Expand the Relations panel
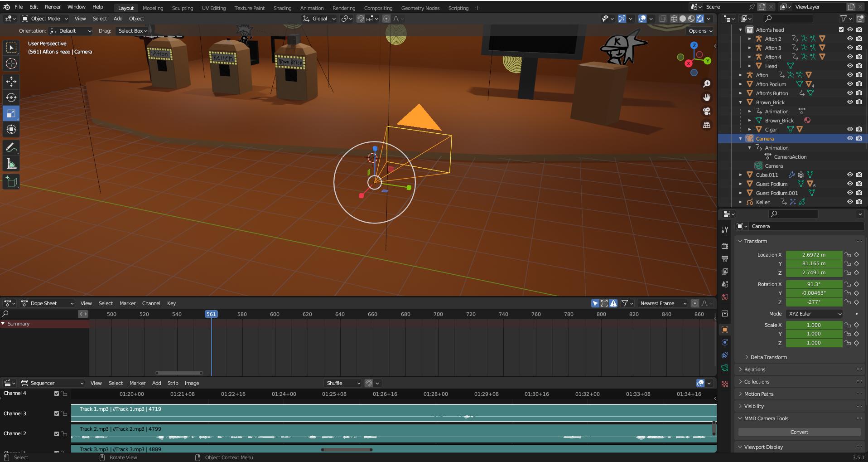This screenshot has width=868, height=462. click(x=754, y=370)
